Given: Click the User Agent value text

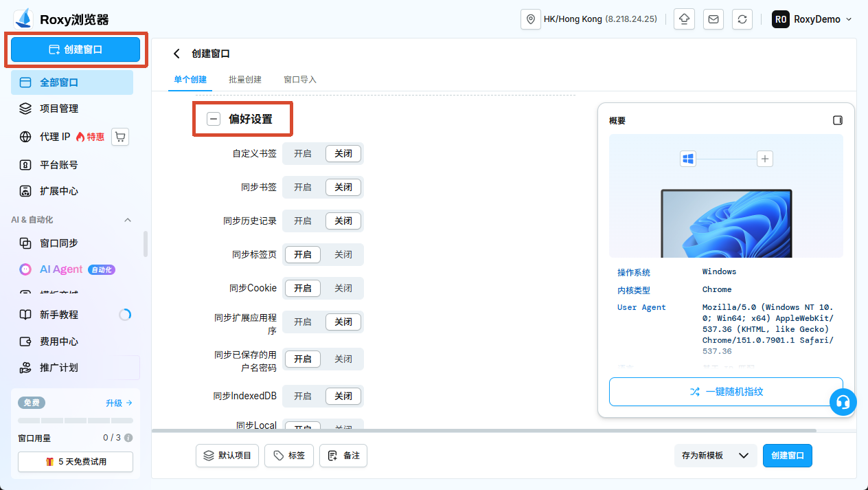Looking at the screenshot, I should (x=768, y=329).
